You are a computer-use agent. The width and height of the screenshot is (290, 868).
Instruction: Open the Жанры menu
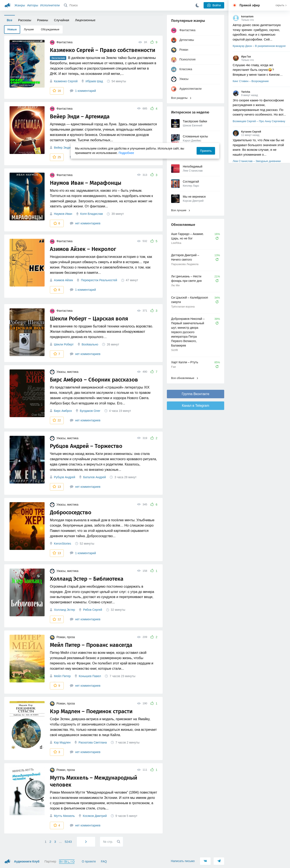[x=20, y=5]
